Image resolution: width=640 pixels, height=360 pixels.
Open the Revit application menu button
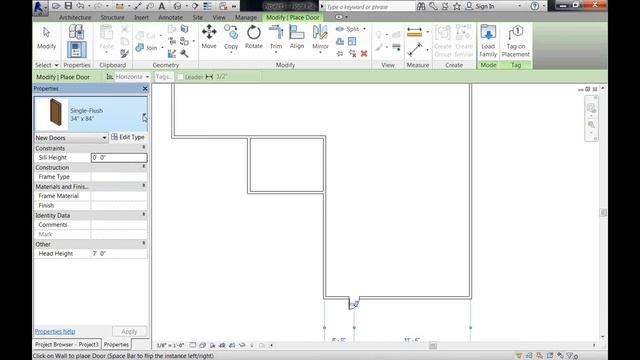tap(39, 7)
